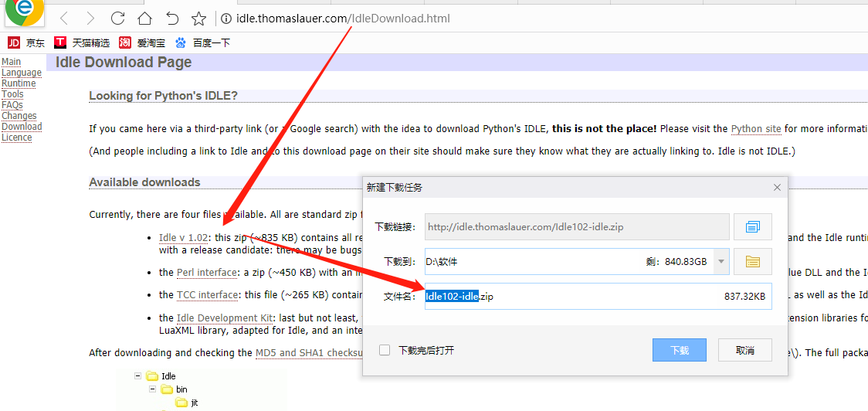
Task: Click the Available downloads heading
Action: coord(144,182)
